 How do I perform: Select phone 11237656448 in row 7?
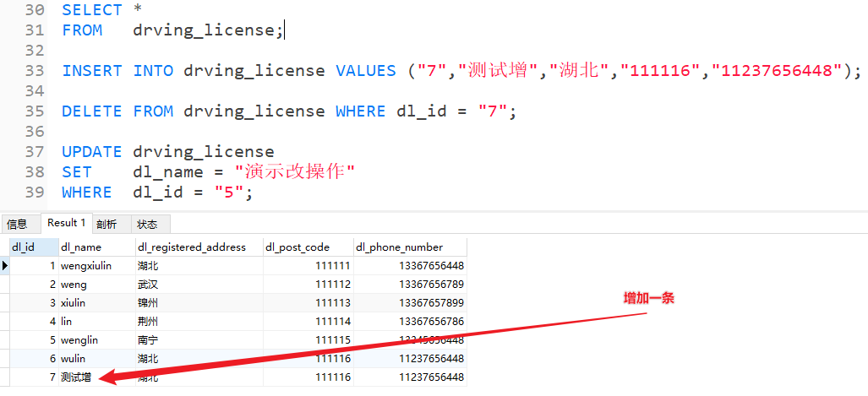click(x=410, y=377)
